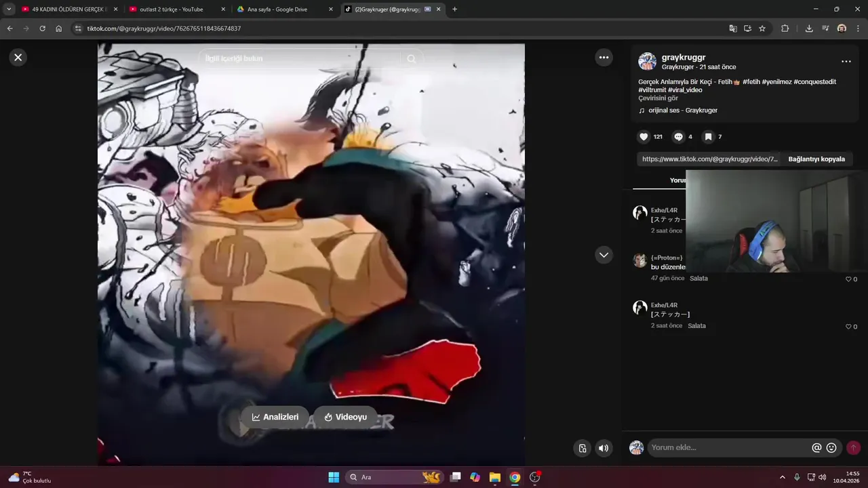Post comment with red arrow button
Screen dimensions: 868x488
click(853, 448)
